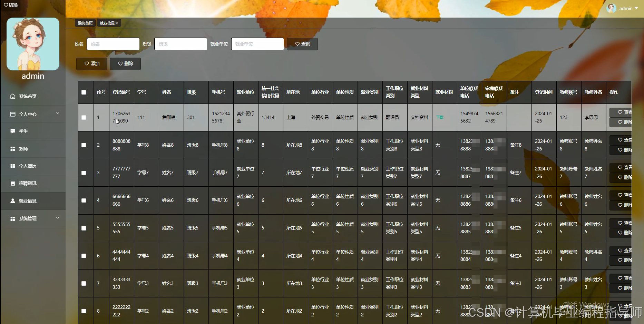
Task: Click the card icon beside 个人中心
Action: pyautogui.click(x=13, y=114)
